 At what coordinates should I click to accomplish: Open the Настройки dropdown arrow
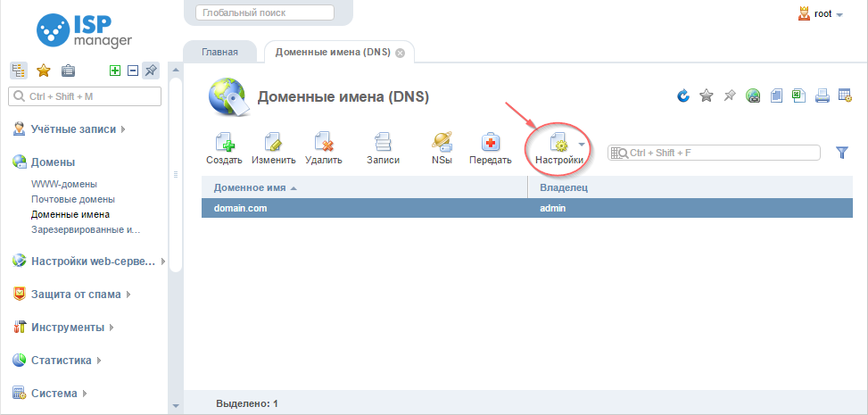click(x=582, y=144)
